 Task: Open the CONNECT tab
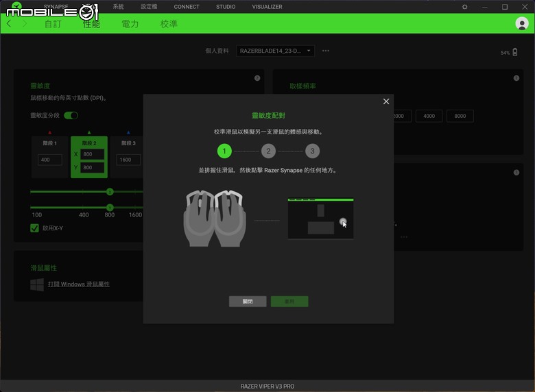point(187,6)
